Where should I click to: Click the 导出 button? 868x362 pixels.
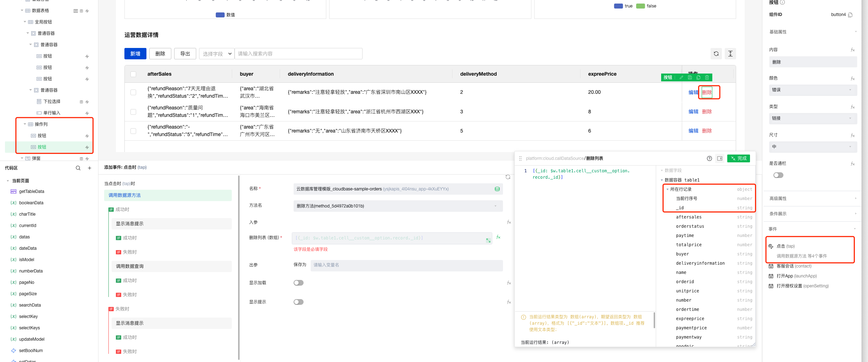click(x=185, y=54)
